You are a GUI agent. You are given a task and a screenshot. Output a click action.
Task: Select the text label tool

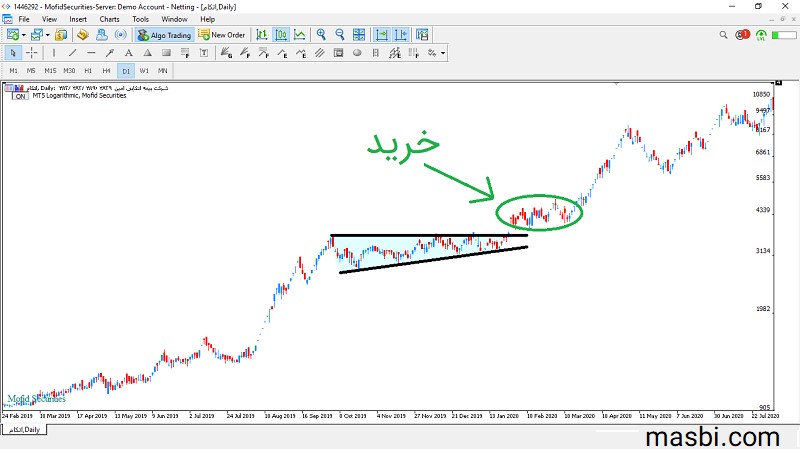coord(204,53)
